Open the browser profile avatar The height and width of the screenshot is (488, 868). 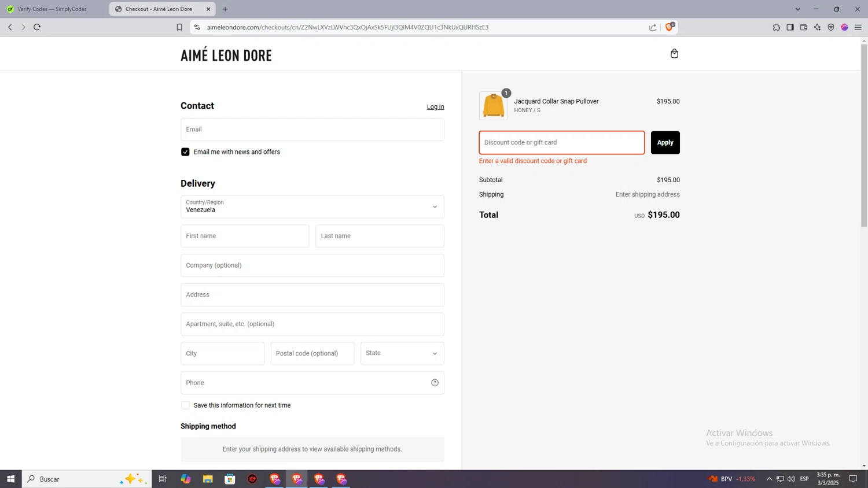tap(845, 27)
